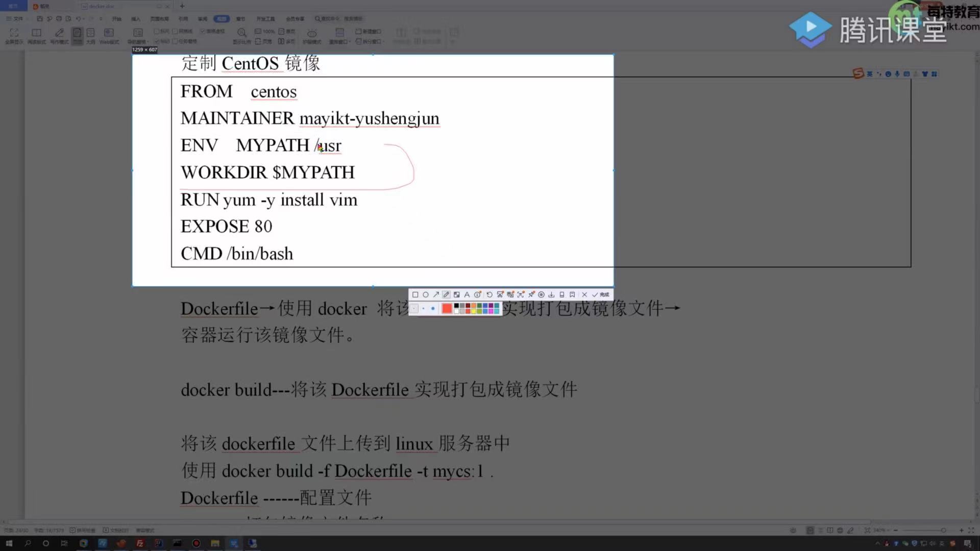Select the large blue pen-size dot

tap(433, 309)
